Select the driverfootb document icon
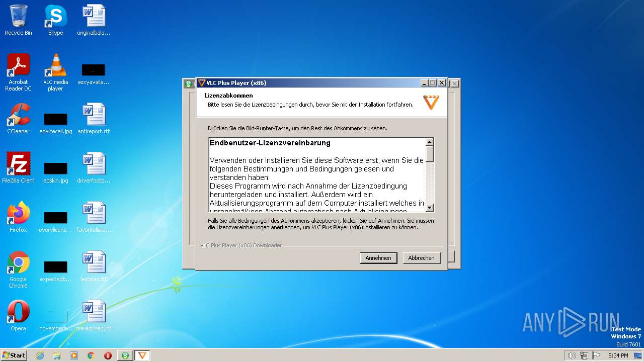Image resolution: width=644 pixels, height=362 pixels. [x=94, y=168]
